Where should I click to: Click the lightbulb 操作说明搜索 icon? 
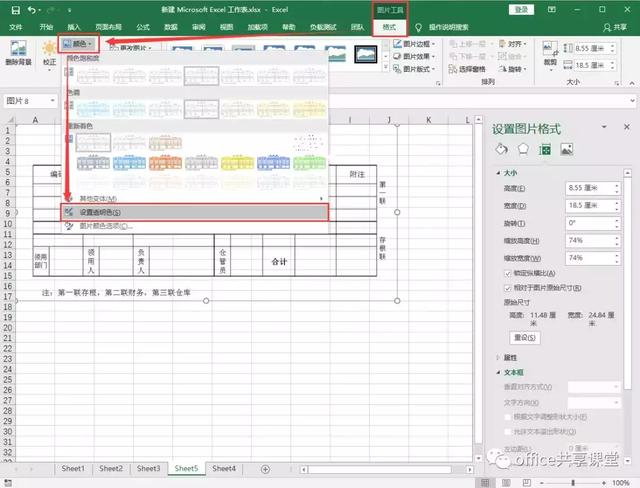coord(418,27)
